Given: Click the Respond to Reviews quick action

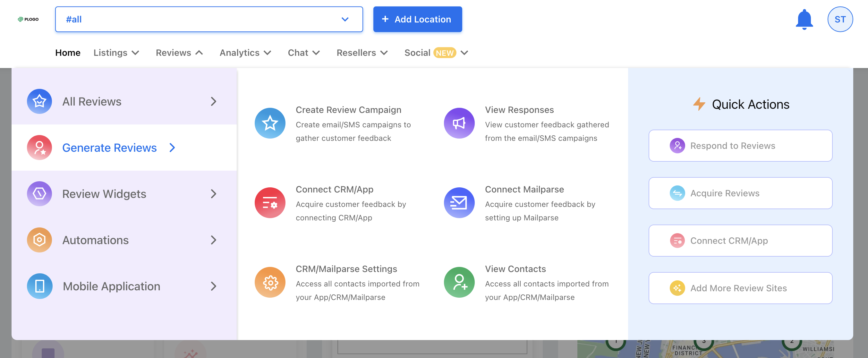Looking at the screenshot, I should coord(740,146).
